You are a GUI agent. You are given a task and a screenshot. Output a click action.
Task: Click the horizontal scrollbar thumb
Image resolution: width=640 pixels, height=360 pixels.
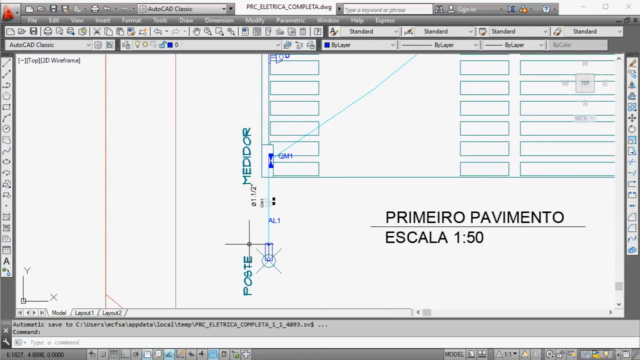click(x=427, y=312)
